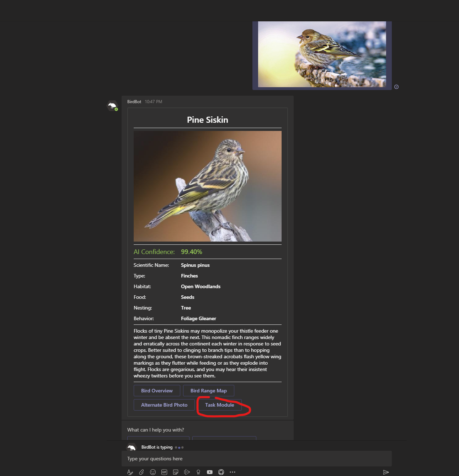This screenshot has width=459, height=476.
Task: Open the Pine Siskin card image
Action: pyautogui.click(x=208, y=186)
